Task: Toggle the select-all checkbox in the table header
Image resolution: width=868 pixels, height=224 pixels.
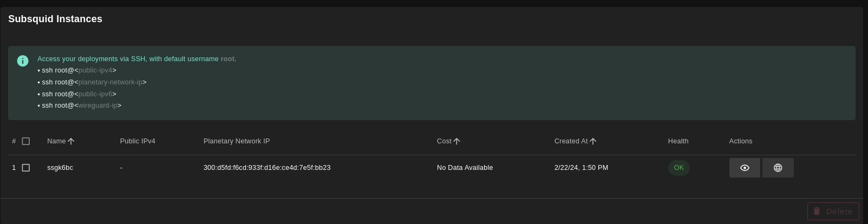Action: (25, 141)
